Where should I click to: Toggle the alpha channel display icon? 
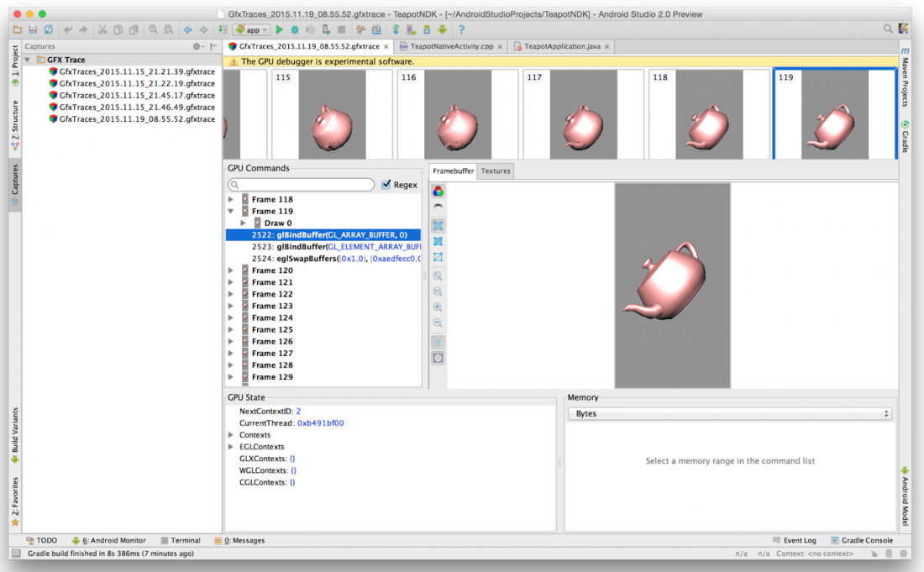click(438, 342)
